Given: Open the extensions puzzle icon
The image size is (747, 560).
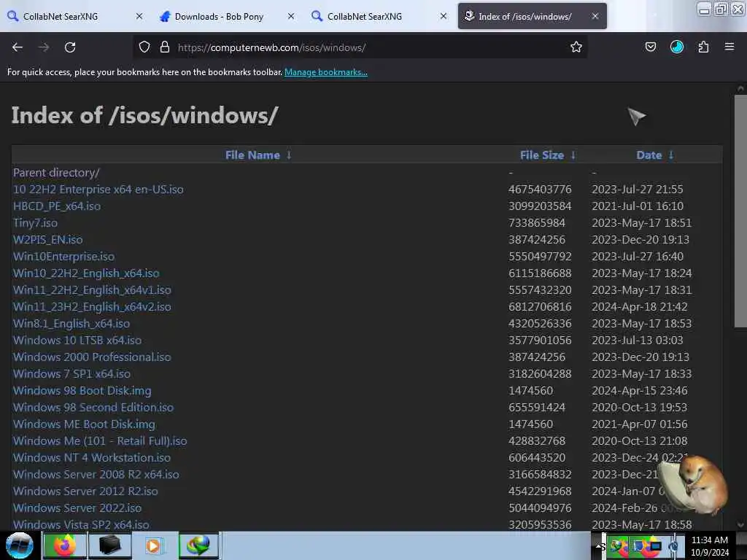Looking at the screenshot, I should [x=703, y=47].
